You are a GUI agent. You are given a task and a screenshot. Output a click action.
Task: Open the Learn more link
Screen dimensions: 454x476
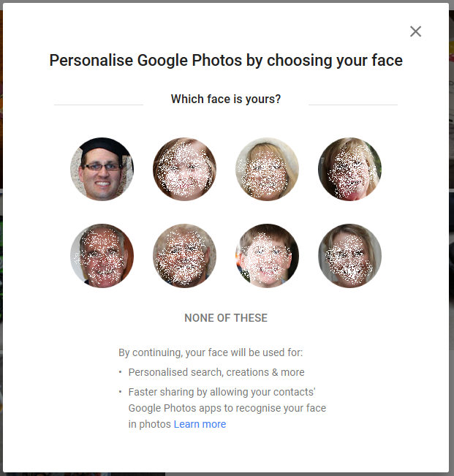(x=200, y=424)
